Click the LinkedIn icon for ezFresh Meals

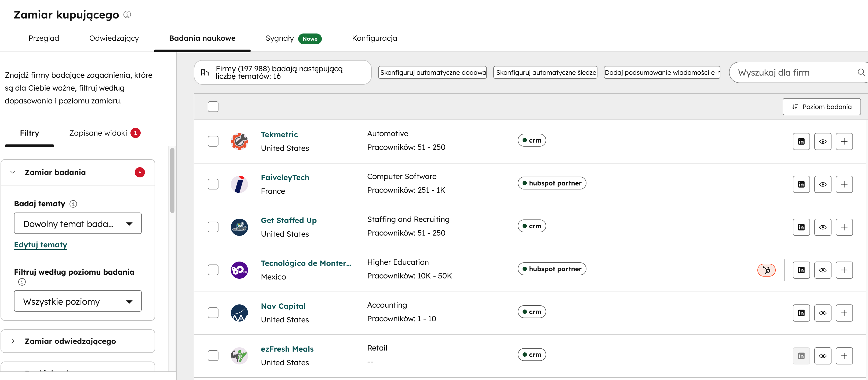[801, 356]
